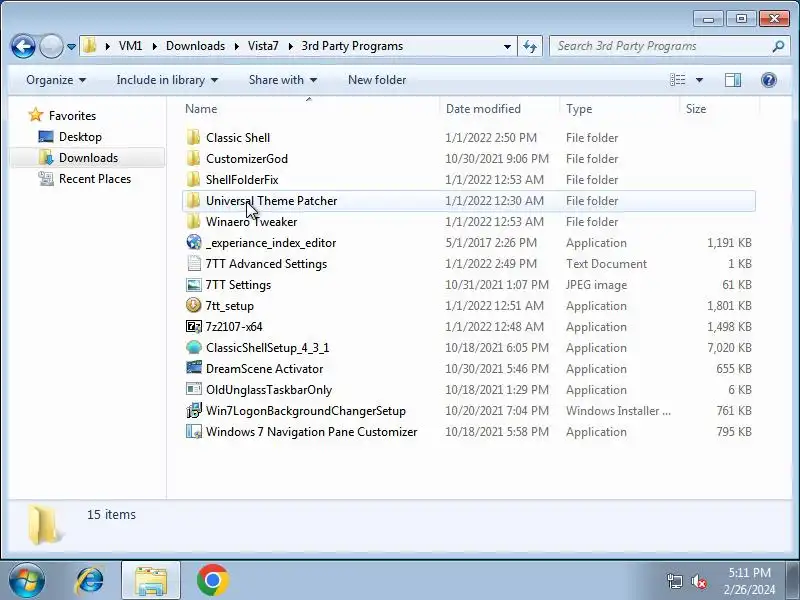Select the Classic Shell folder icon
This screenshot has width=800, height=600.
click(193, 137)
